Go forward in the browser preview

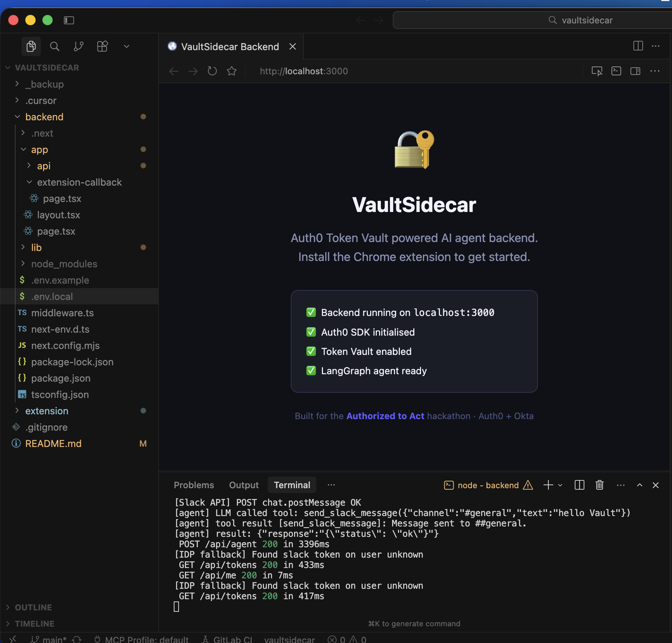click(x=193, y=71)
